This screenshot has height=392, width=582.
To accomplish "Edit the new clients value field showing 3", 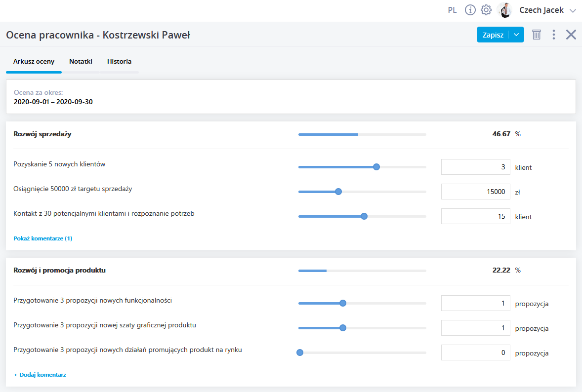I will click(x=475, y=167).
